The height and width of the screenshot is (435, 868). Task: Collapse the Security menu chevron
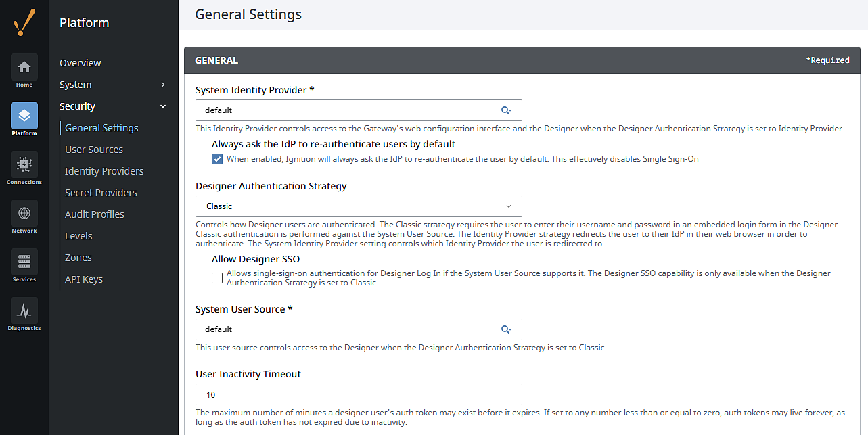click(x=163, y=106)
